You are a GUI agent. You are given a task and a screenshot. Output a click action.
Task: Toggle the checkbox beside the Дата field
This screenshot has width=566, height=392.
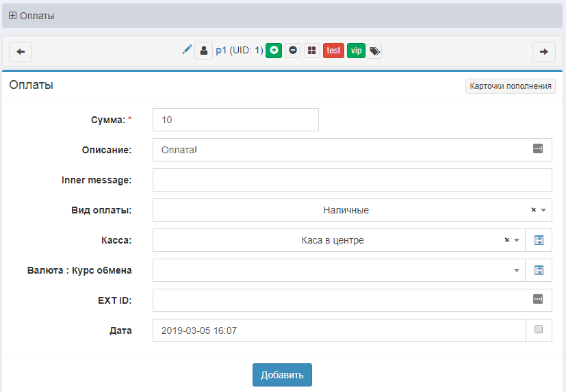click(x=538, y=330)
